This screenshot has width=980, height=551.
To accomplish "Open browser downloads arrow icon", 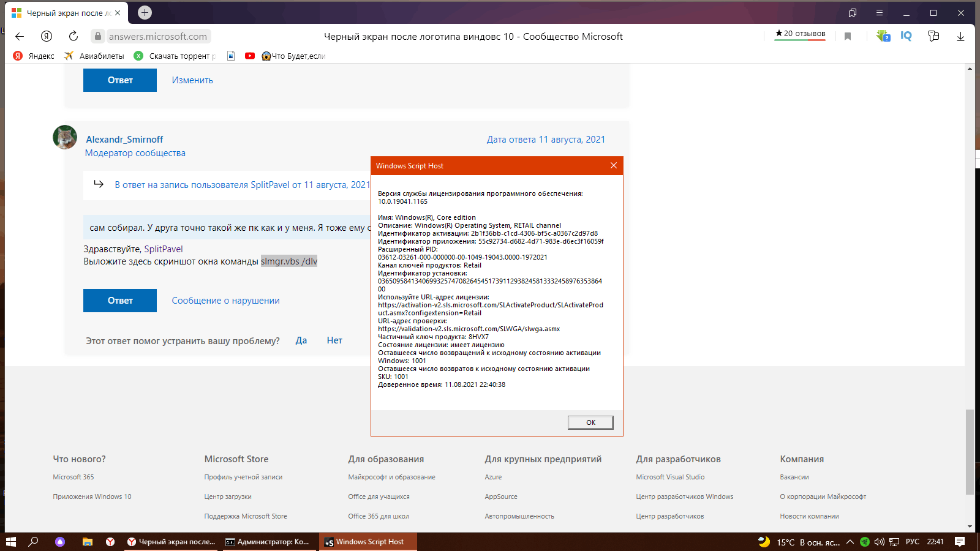I will 960,36.
